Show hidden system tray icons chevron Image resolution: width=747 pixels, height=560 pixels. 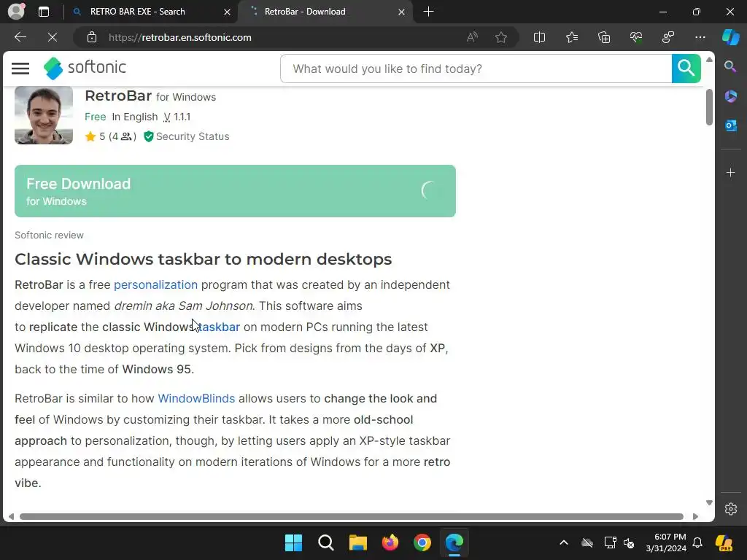(x=564, y=542)
